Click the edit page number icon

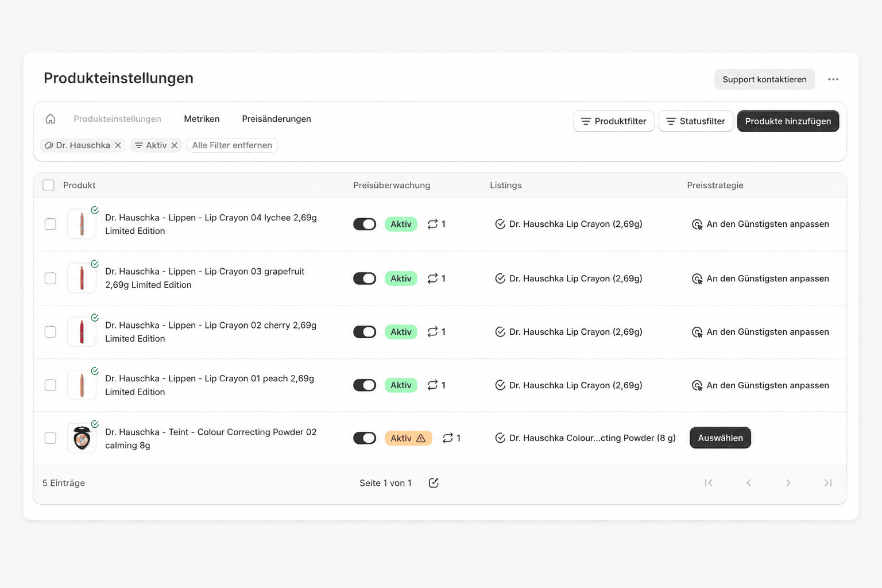pyautogui.click(x=434, y=483)
